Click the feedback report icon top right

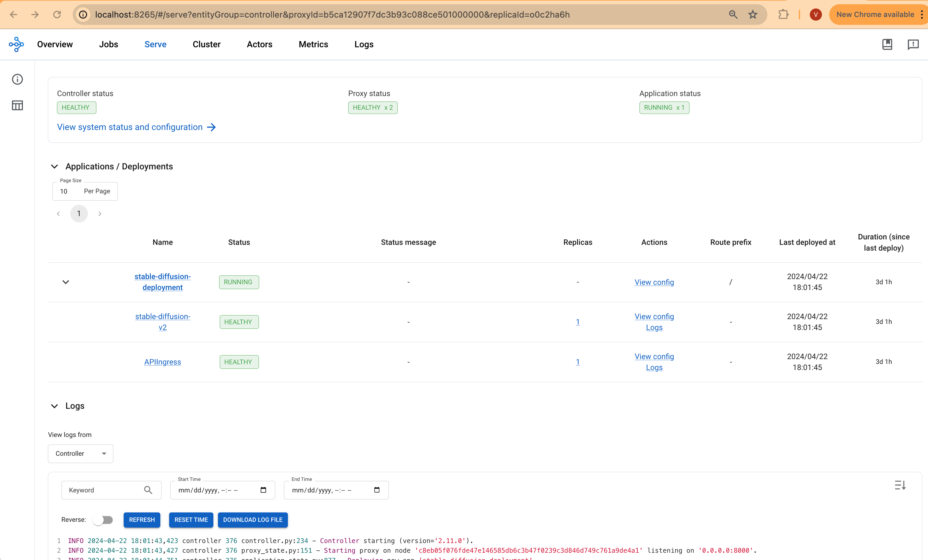click(x=913, y=44)
